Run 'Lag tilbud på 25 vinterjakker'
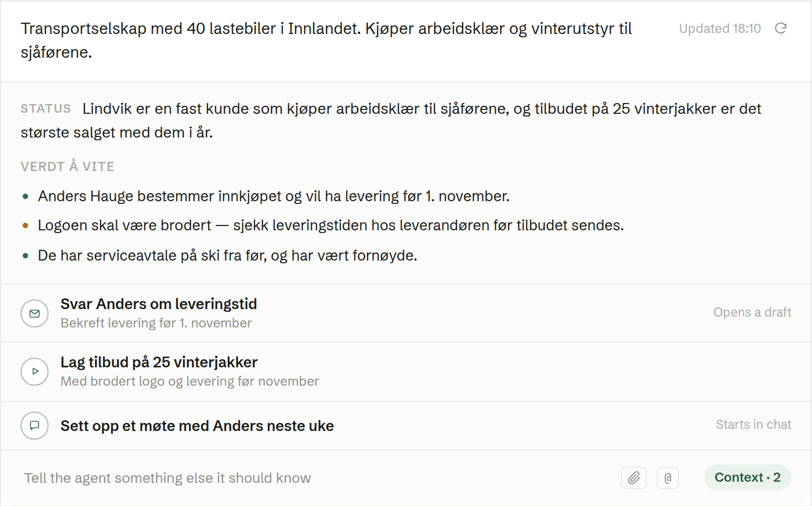This screenshot has height=506, width=812. (406, 372)
